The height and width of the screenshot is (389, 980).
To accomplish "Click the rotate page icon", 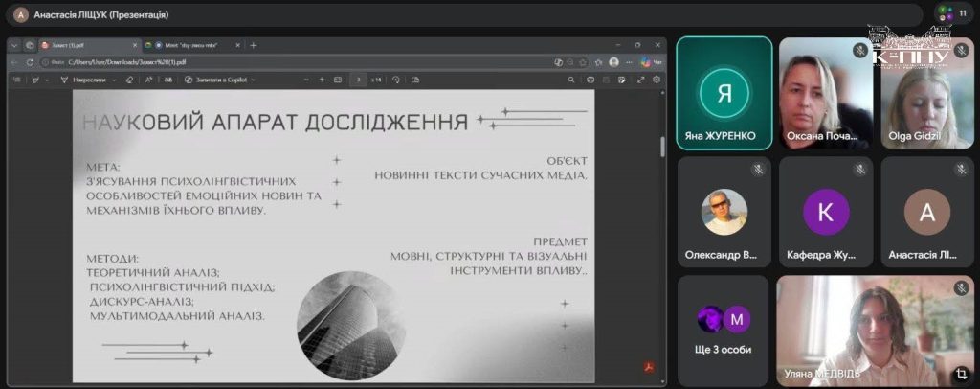I will (x=395, y=80).
